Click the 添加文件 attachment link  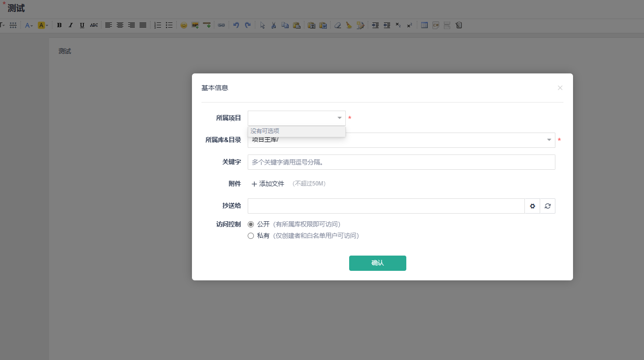(268, 184)
